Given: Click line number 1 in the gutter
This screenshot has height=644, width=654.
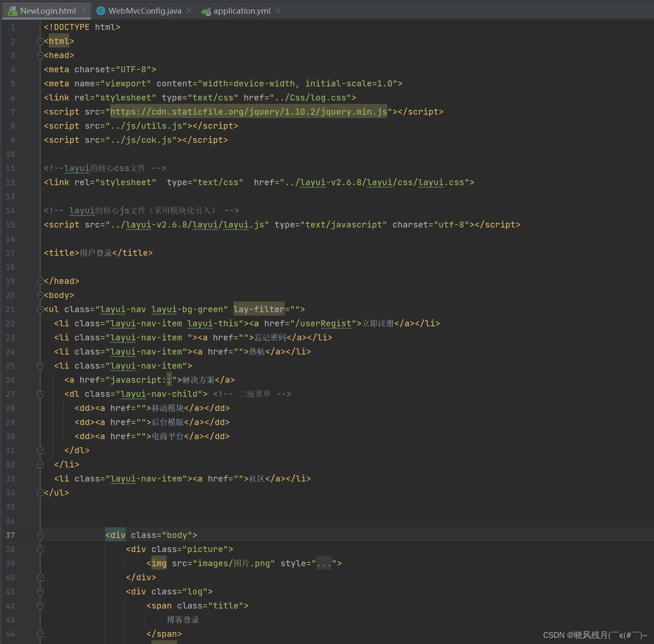Looking at the screenshot, I should pos(13,27).
